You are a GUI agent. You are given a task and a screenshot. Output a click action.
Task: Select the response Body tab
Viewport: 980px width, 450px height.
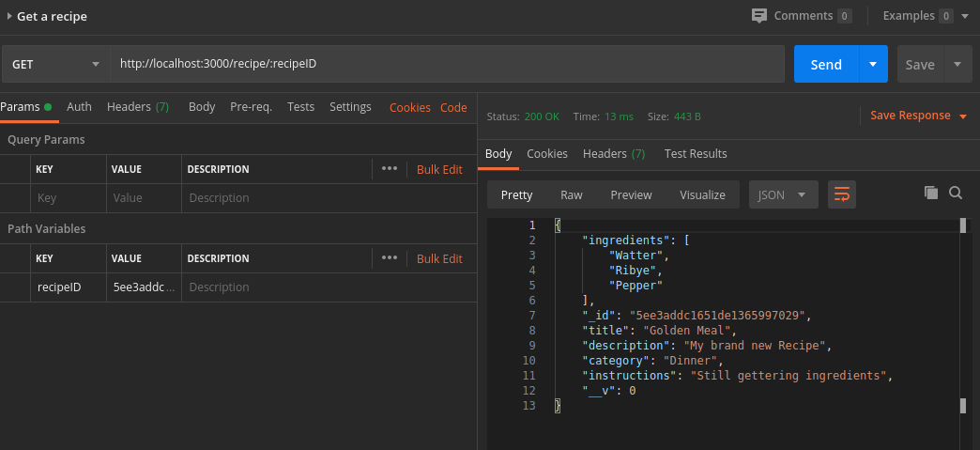pyautogui.click(x=498, y=154)
